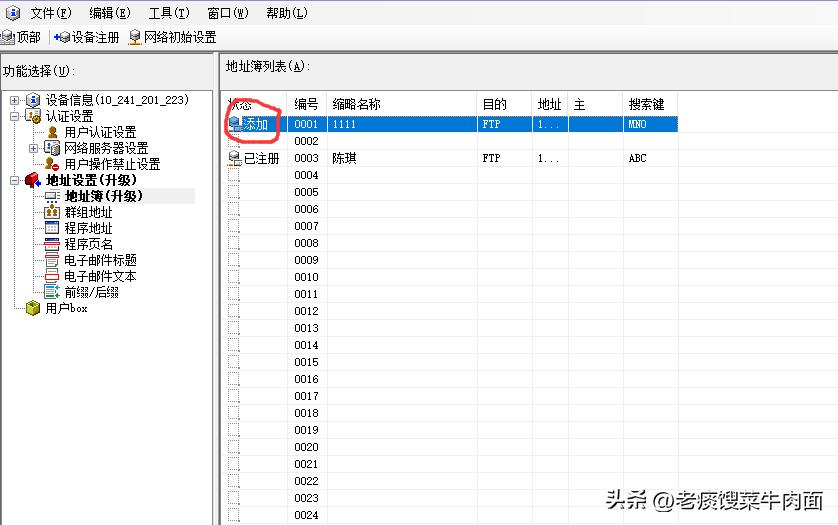Open the 工具(T) menu

(x=169, y=13)
